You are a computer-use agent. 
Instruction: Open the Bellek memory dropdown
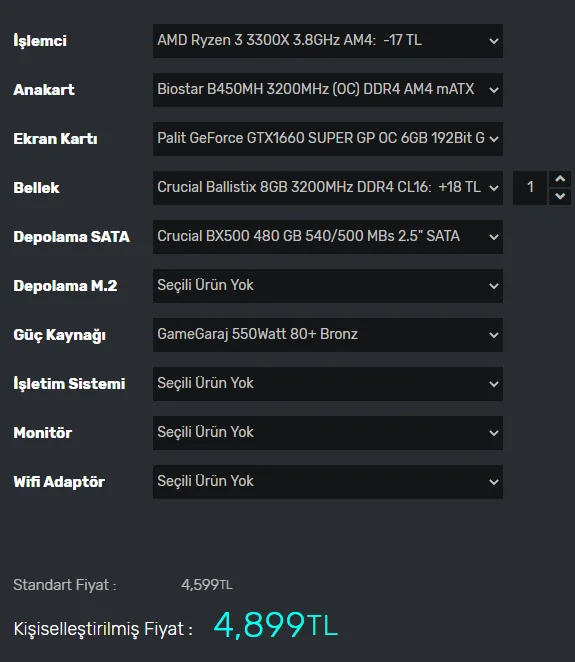[x=328, y=188]
